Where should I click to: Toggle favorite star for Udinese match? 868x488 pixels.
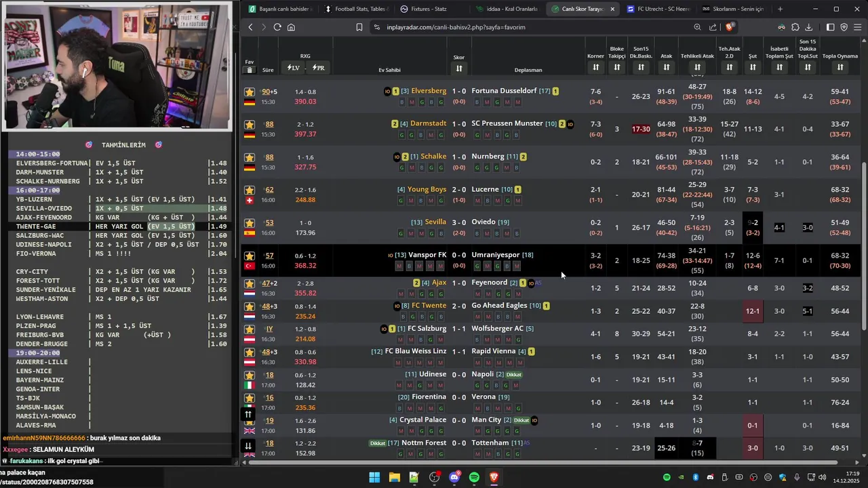pos(250,375)
